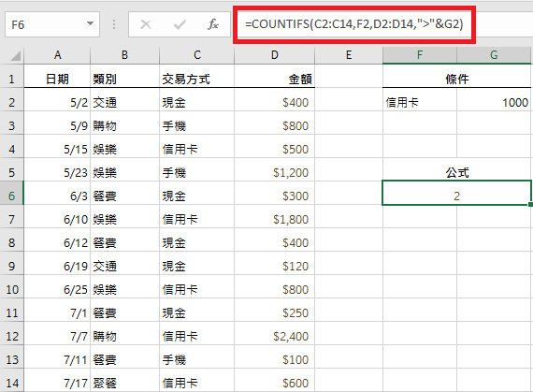Screen dimensions: 533x392
Task: Click the Enter checkmark icon in formula bar
Action: click(180, 24)
